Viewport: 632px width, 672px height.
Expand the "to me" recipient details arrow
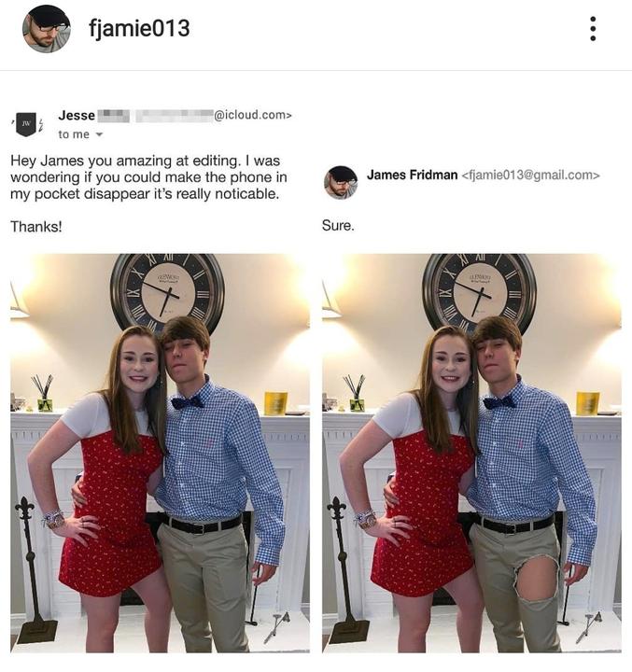99,134
